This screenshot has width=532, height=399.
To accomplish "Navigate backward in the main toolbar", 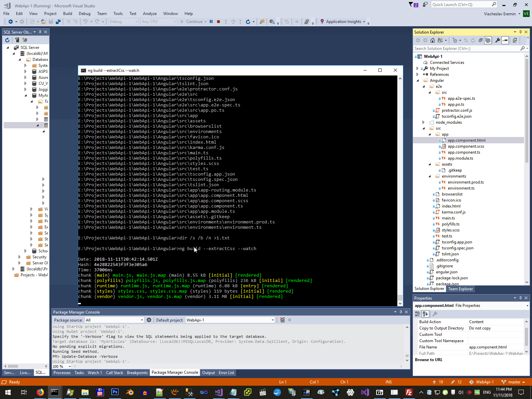I will coord(11,22).
